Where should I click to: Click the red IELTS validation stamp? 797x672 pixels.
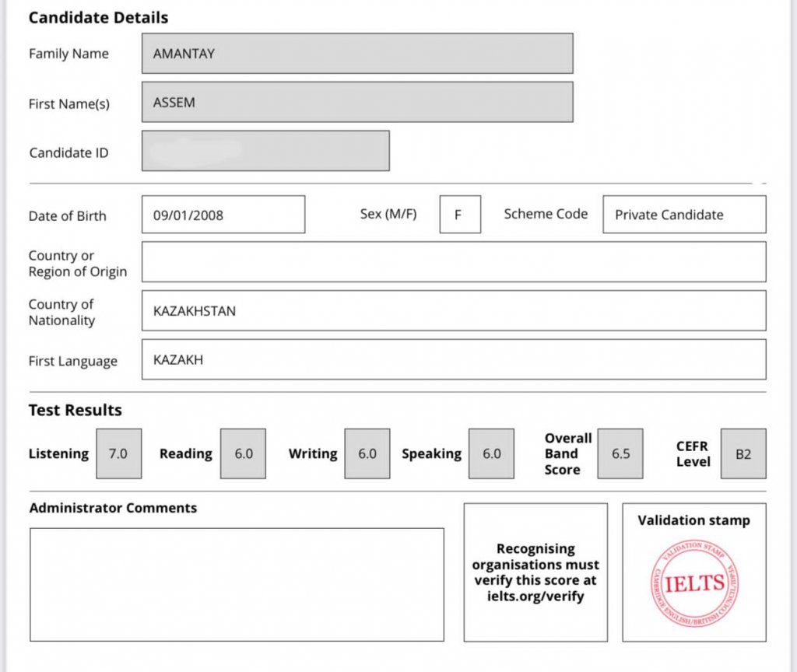pyautogui.click(x=694, y=583)
